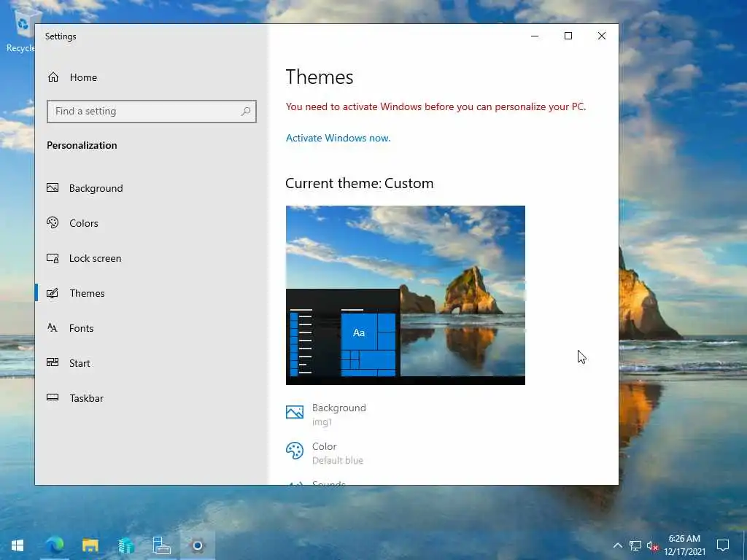The height and width of the screenshot is (560, 747).
Task: Click the network status tray icon
Action: click(x=635, y=545)
